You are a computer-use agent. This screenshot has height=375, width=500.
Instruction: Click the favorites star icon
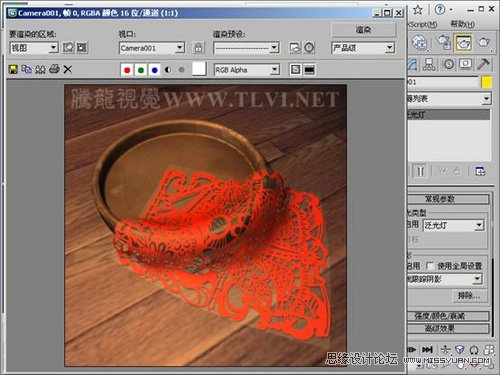tap(418, 10)
